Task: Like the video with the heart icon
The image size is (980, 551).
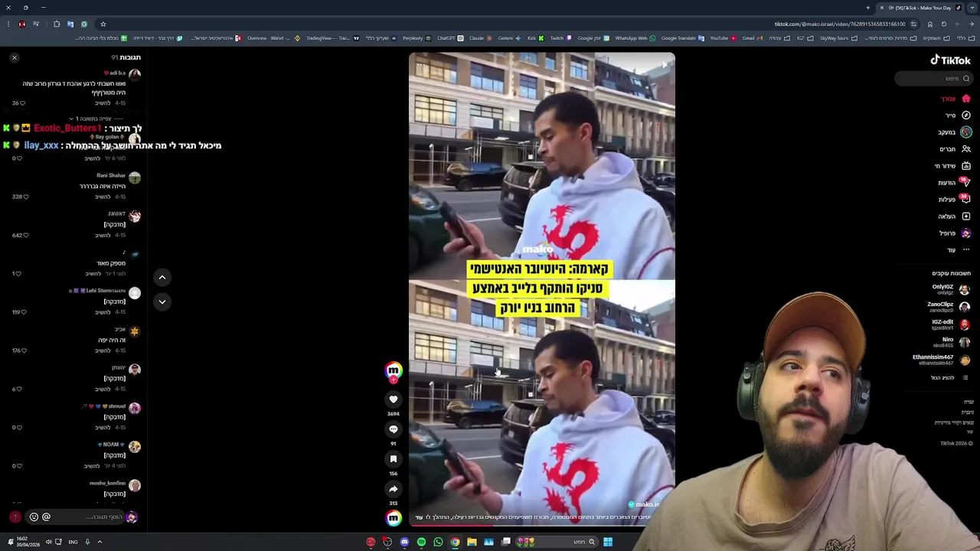Action: pos(394,399)
